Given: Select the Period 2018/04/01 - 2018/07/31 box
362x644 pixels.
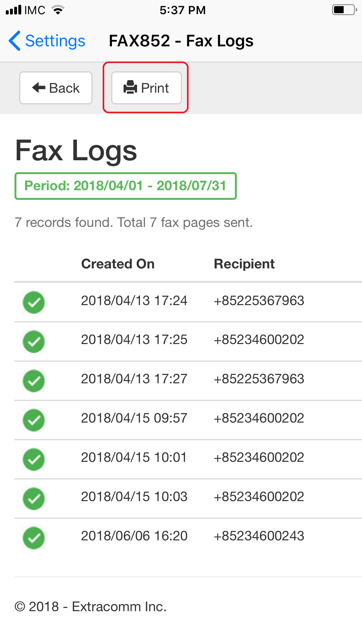Looking at the screenshot, I should coord(125,186).
